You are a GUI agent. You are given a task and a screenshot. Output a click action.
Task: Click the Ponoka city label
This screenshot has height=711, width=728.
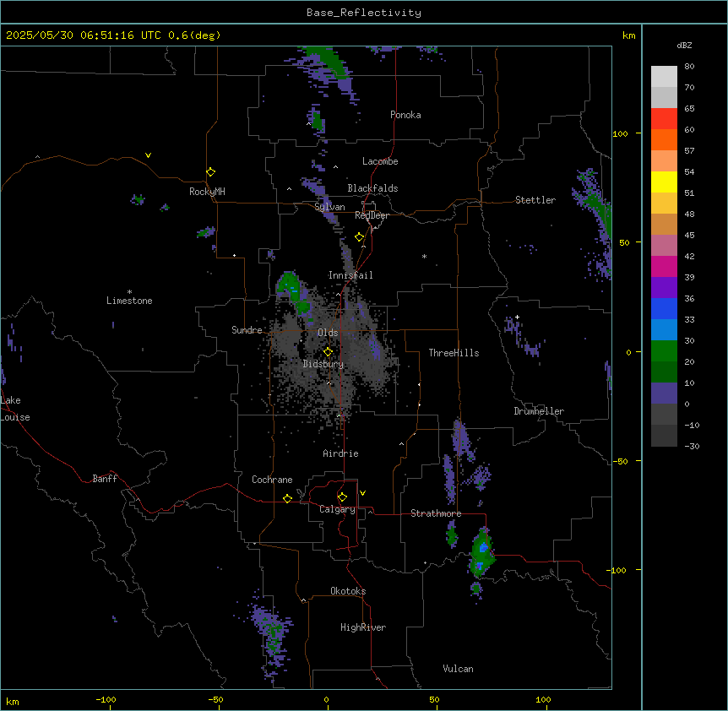[405, 115]
